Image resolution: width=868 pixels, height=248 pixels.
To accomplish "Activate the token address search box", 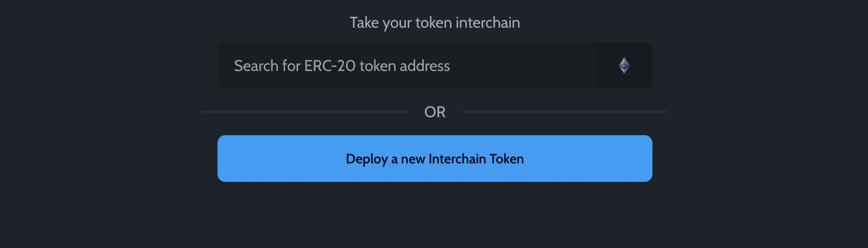I will coord(407,65).
